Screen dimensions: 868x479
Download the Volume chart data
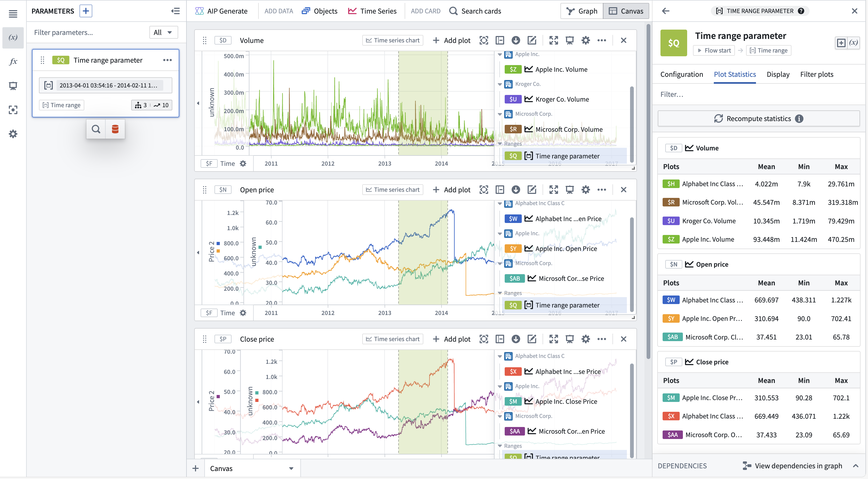(x=516, y=41)
